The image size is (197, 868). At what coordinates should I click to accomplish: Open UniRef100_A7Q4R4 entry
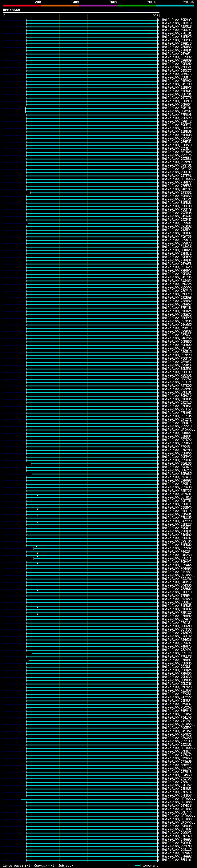[177, 446]
